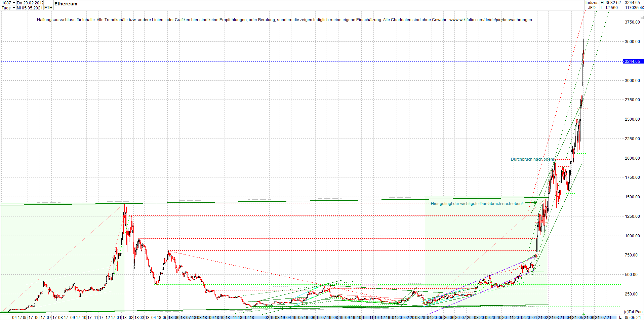
Task: Select the start date Do 23.02.2017 field
Action: pos(30,3)
